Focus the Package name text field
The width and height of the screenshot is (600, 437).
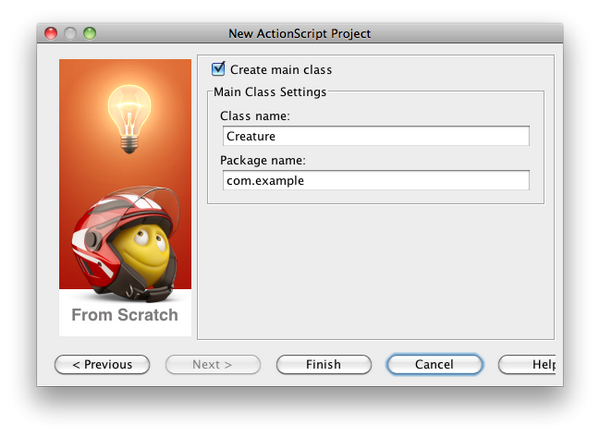point(376,181)
